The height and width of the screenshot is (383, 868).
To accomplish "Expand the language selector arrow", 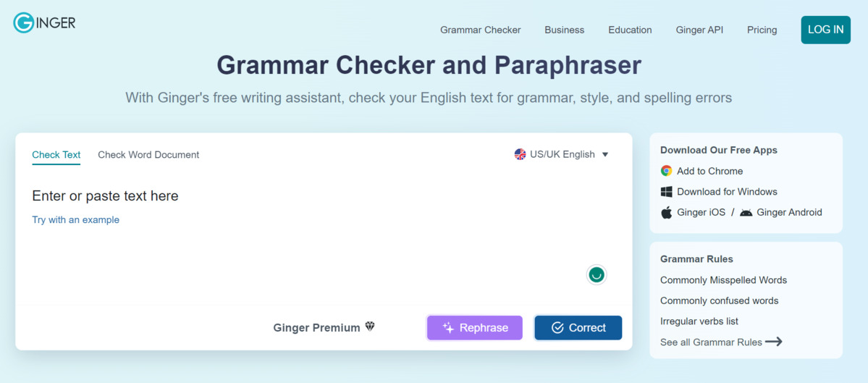I will point(605,155).
